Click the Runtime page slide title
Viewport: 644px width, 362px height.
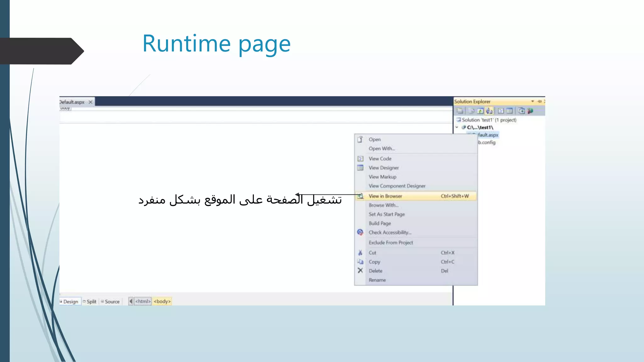coord(216,44)
